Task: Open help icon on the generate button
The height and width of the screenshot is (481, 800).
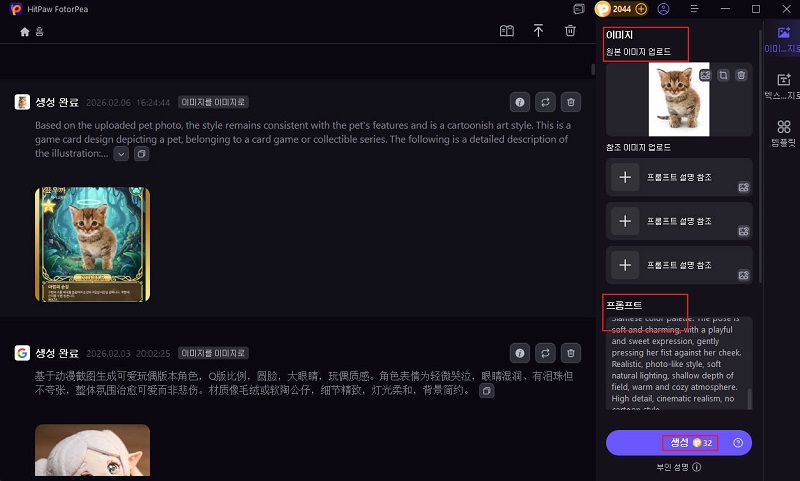Action: tap(738, 443)
